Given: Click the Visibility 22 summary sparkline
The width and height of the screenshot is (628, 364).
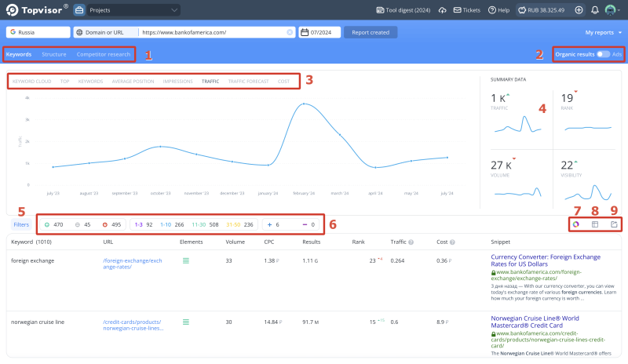Looking at the screenshot, I should tap(588, 192).
